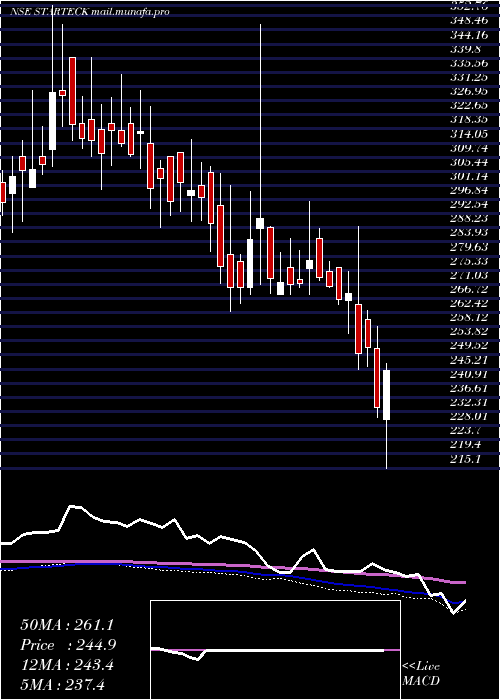
Task: Pick the 275.33 axis value
Action: tap(468, 262)
